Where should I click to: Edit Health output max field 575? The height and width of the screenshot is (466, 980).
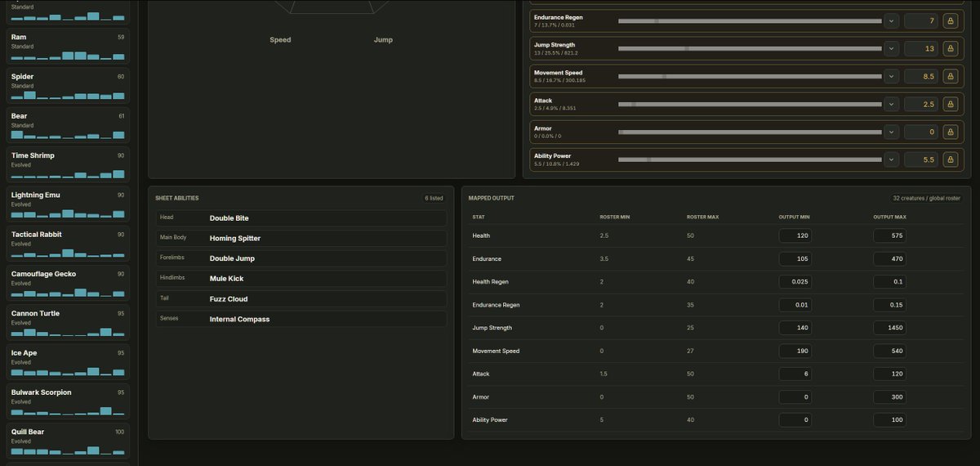[889, 235]
